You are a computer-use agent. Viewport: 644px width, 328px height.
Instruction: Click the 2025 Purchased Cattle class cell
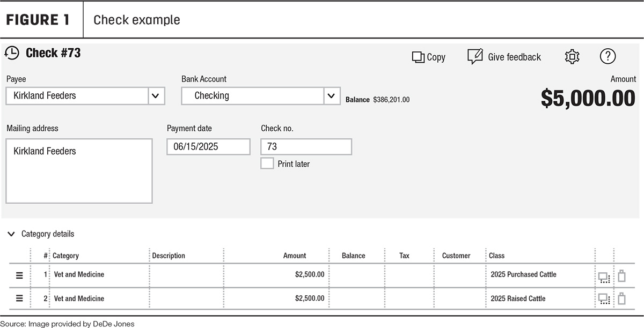(523, 274)
